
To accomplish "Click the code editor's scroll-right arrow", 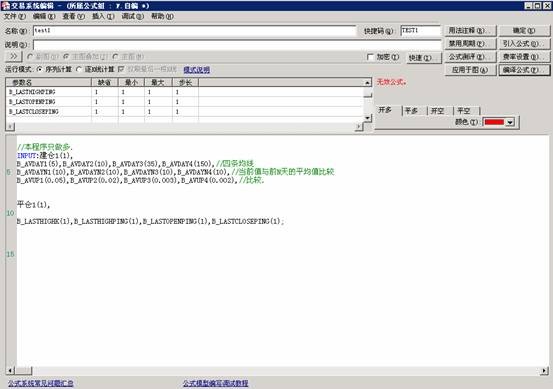I will (544, 370).
